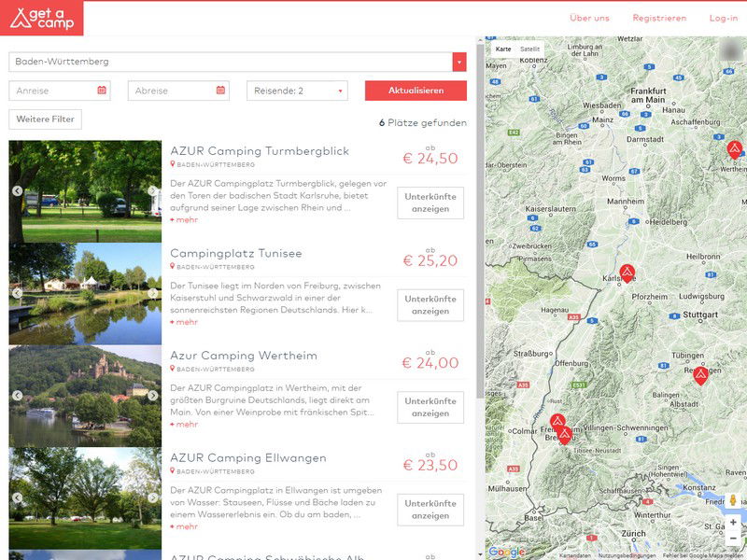This screenshot has width=747, height=560.
Task: Click the € 25,20 price
Action: pos(430,260)
